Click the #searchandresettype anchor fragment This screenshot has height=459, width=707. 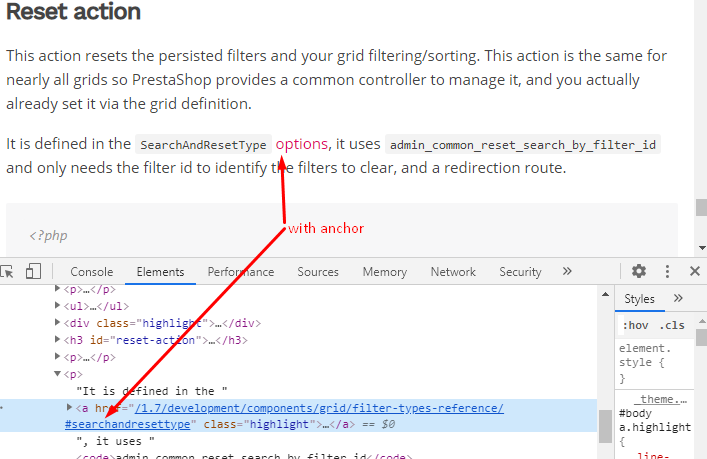[128, 424]
